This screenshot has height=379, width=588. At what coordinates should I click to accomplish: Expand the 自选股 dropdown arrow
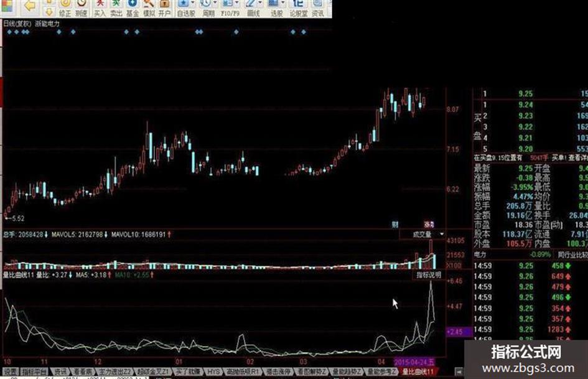coord(193,3)
